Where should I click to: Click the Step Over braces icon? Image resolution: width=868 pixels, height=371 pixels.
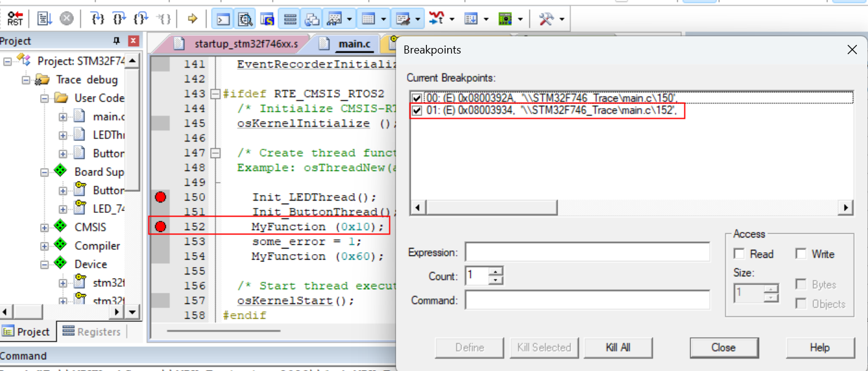[120, 18]
